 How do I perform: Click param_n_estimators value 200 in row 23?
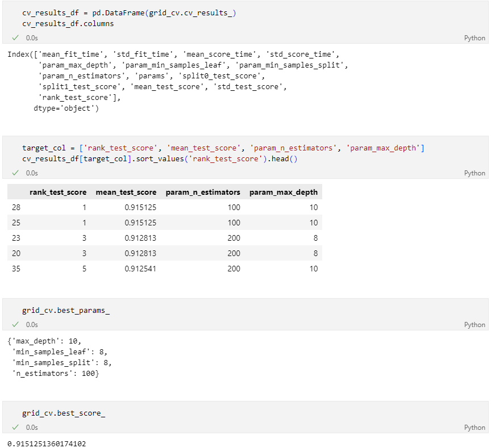point(234,238)
